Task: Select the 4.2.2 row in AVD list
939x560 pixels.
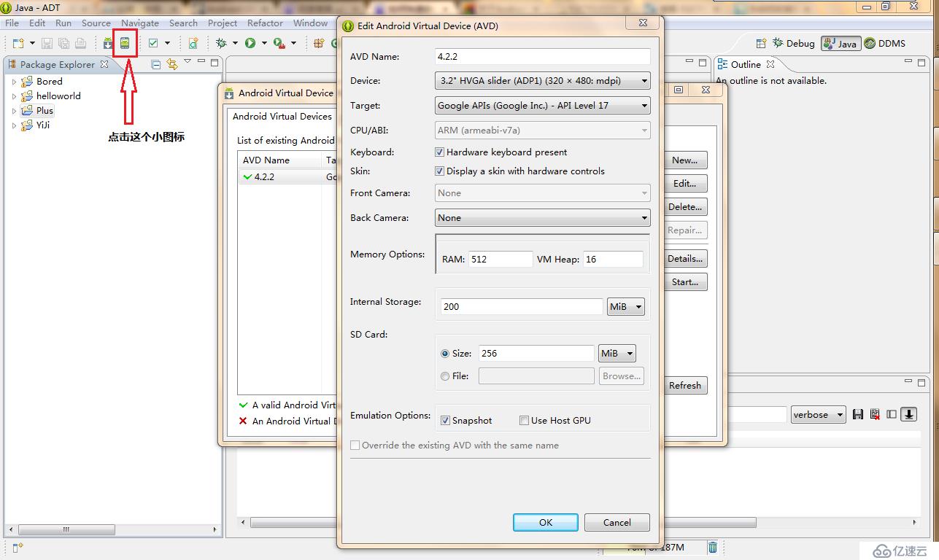Action: [287, 177]
